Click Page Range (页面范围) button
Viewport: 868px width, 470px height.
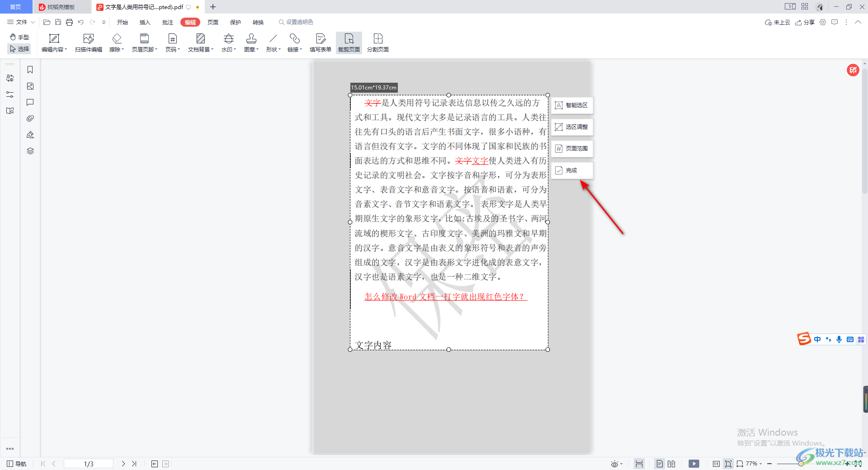572,149
